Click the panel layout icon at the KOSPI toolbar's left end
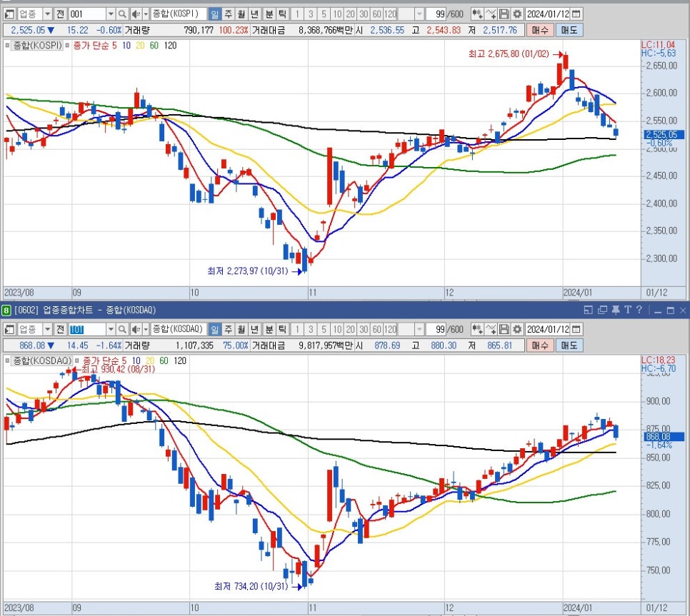Image resolution: width=690 pixels, height=616 pixels. tap(9, 14)
